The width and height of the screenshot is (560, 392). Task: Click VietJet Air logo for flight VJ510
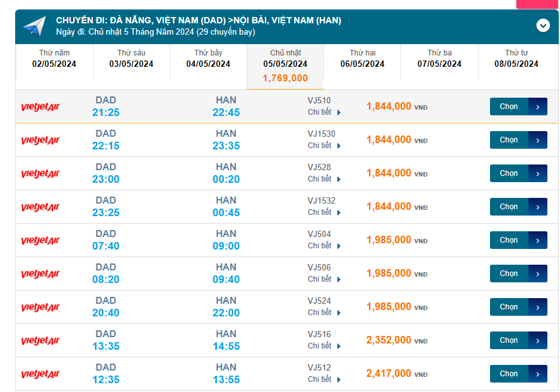40,107
